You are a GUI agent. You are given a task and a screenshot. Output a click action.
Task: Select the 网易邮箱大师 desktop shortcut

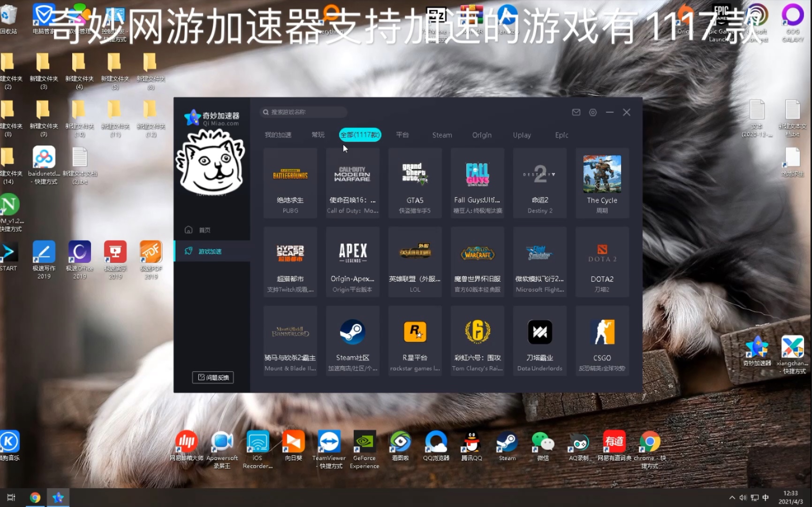186,446
